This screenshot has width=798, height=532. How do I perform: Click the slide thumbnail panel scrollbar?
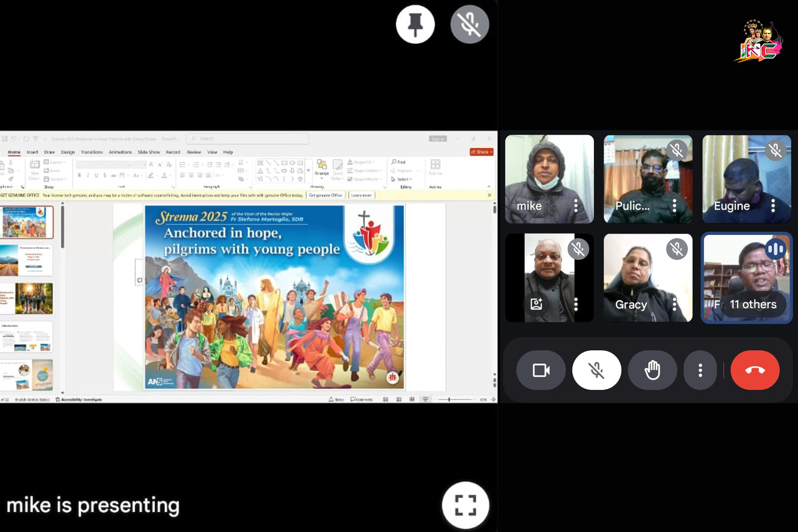62,227
